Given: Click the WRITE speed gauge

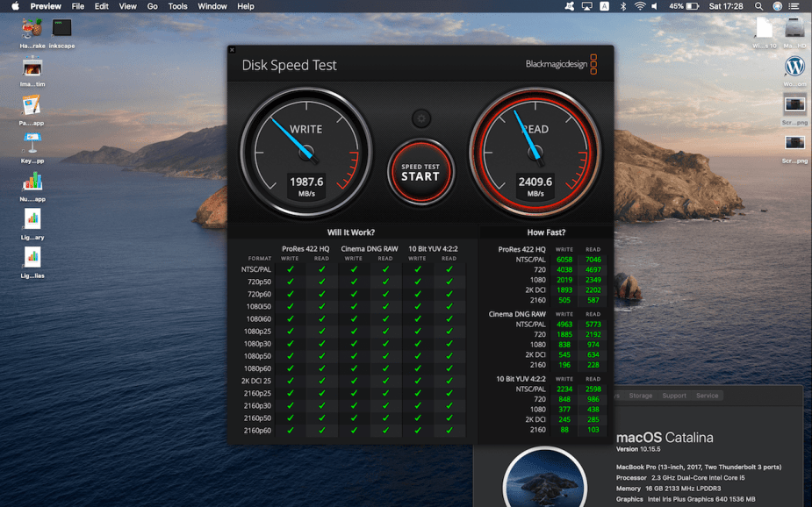Looking at the screenshot, I should [305, 153].
